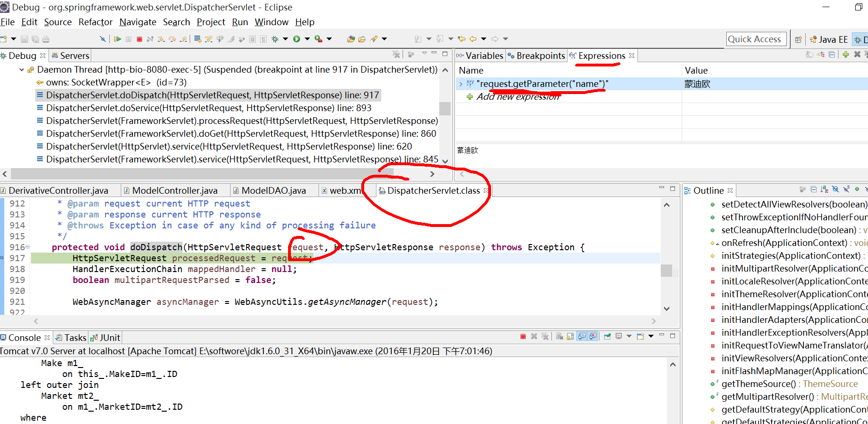Image resolution: width=868 pixels, height=424 pixels.
Task: Toggle Show Type Names in Expressions toolbar
Action: pyautogui.click(x=809, y=55)
